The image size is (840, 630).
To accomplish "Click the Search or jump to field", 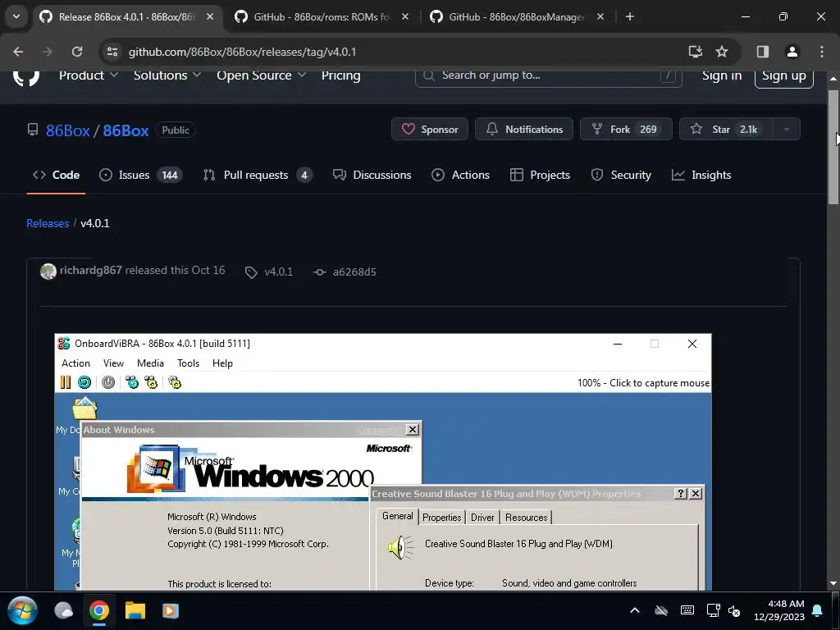I will pos(549,76).
